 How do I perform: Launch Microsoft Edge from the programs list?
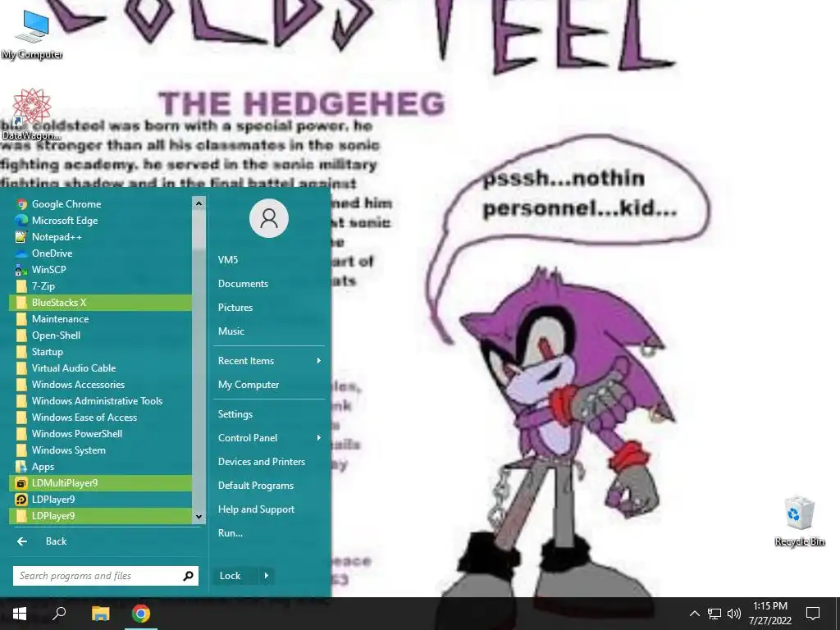[x=100, y=220]
